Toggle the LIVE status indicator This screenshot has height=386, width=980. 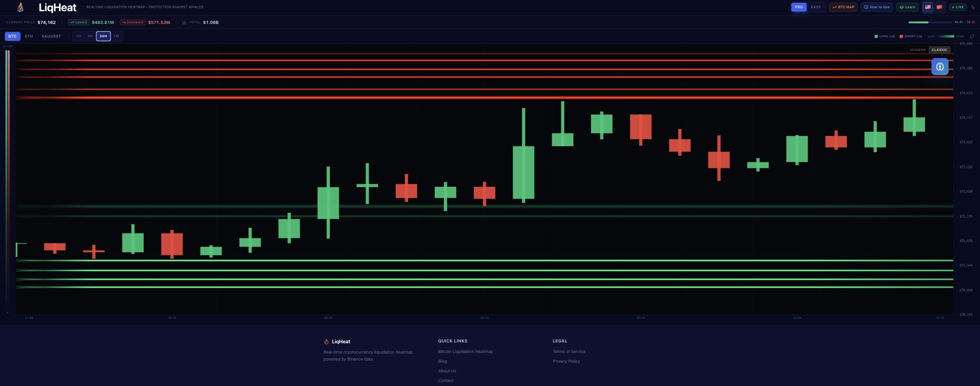[957, 7]
